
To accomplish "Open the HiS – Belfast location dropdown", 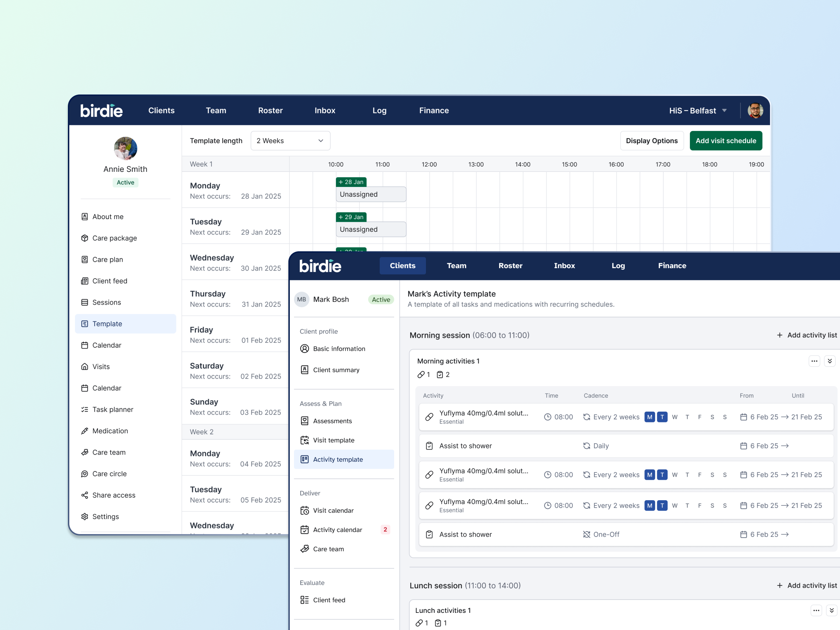I will [698, 110].
